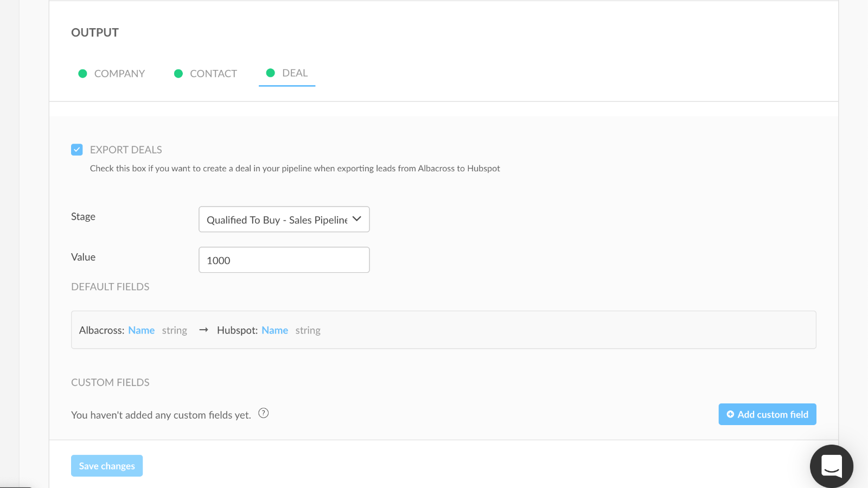This screenshot has height=488, width=868.
Task: Click the green status dot beside DEAL
Action: (x=270, y=73)
